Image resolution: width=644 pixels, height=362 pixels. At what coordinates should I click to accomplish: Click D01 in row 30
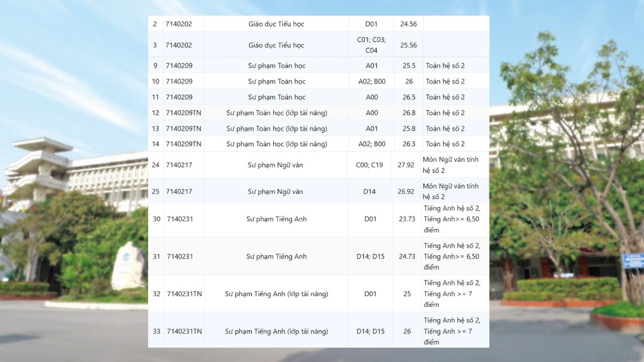coord(370,219)
